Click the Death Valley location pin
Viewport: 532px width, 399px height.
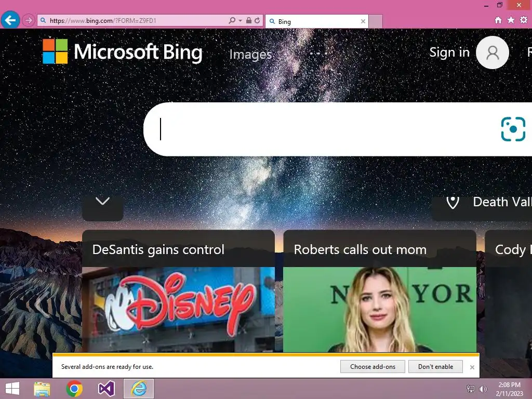click(453, 202)
